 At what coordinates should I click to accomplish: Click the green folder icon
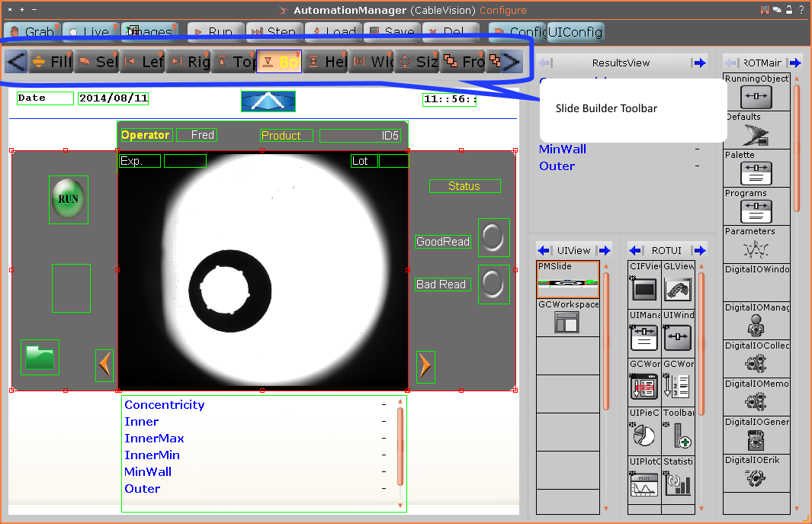tap(40, 357)
